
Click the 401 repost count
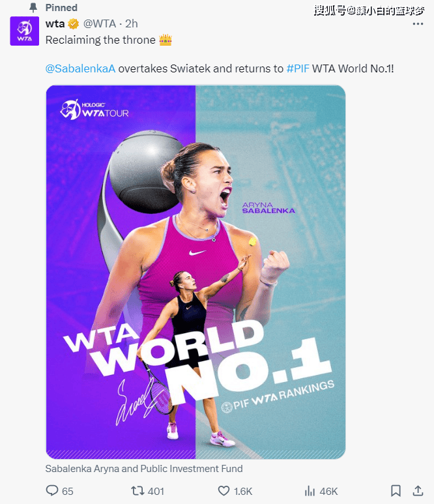pos(156,491)
